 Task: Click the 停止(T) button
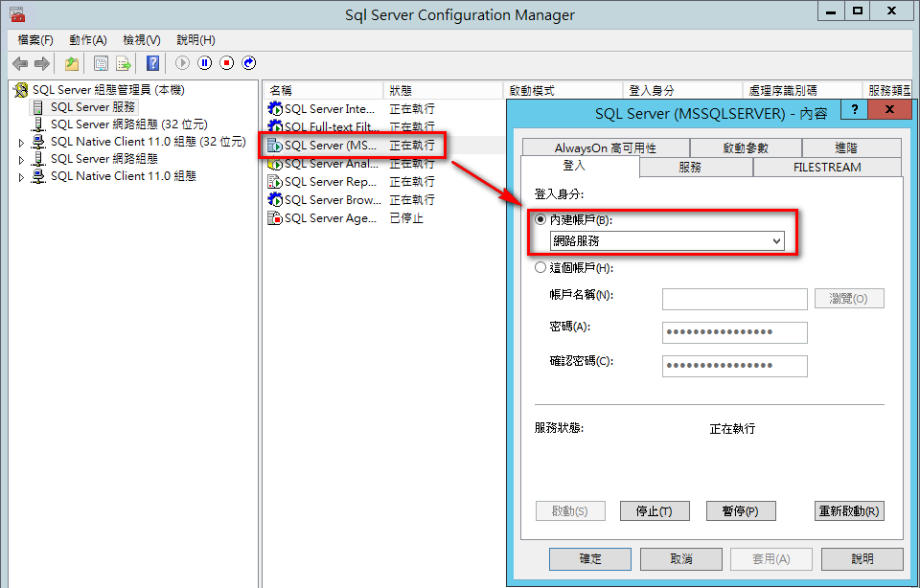pos(655,510)
